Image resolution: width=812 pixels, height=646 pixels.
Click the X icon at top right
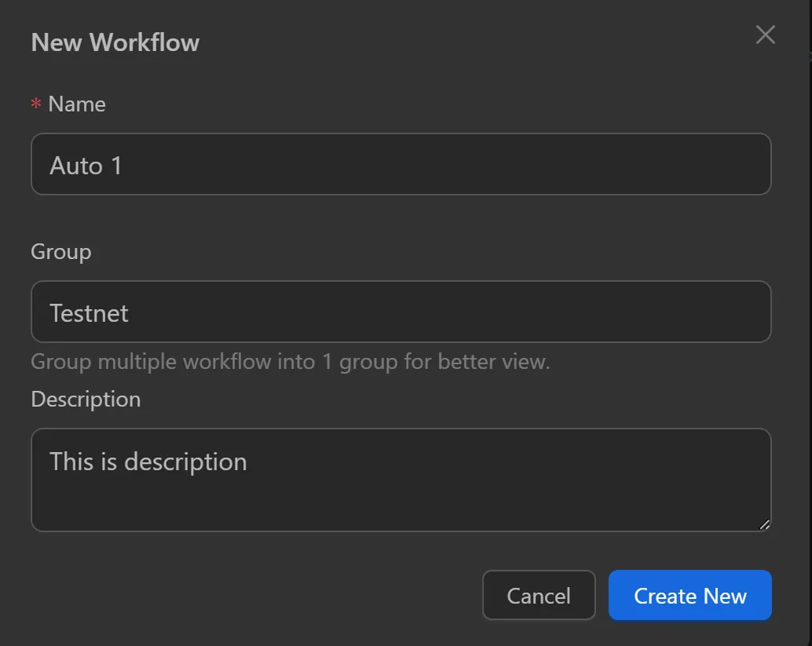coord(765,35)
